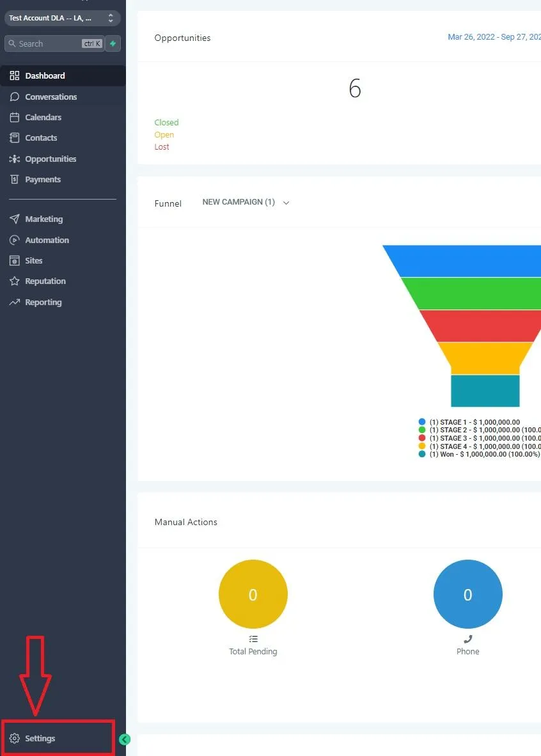Image resolution: width=541 pixels, height=756 pixels.
Task: Click the Marketing paper plane icon
Action: click(15, 219)
